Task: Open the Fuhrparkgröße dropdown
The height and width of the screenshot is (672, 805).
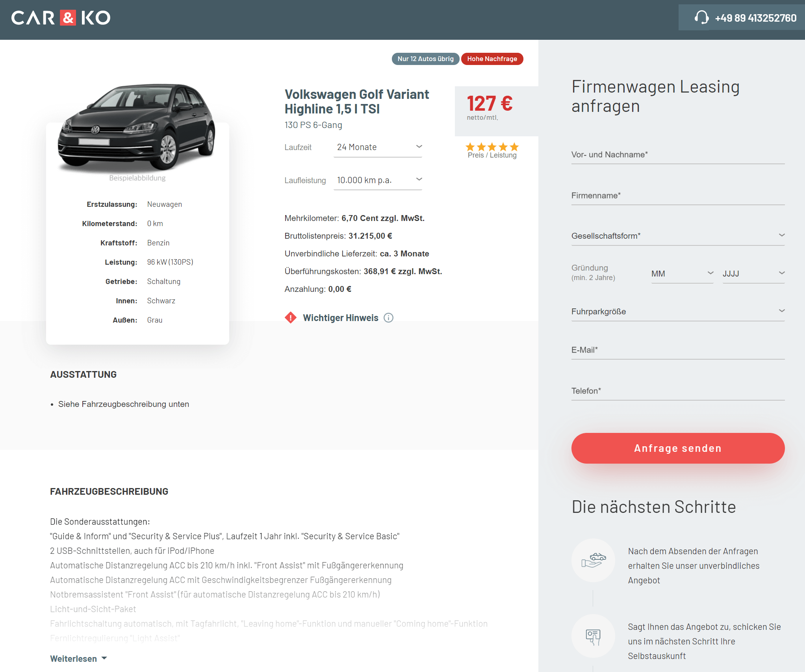Action: pos(678,312)
